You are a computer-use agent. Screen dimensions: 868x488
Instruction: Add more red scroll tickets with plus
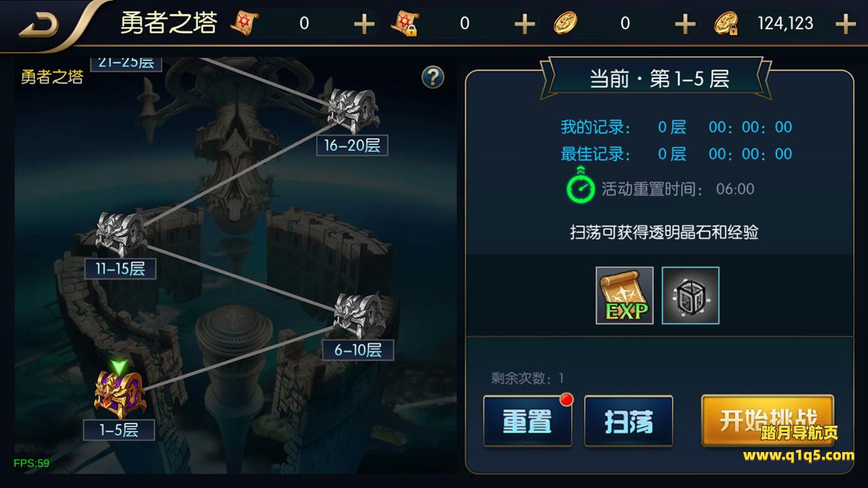pyautogui.click(x=364, y=24)
